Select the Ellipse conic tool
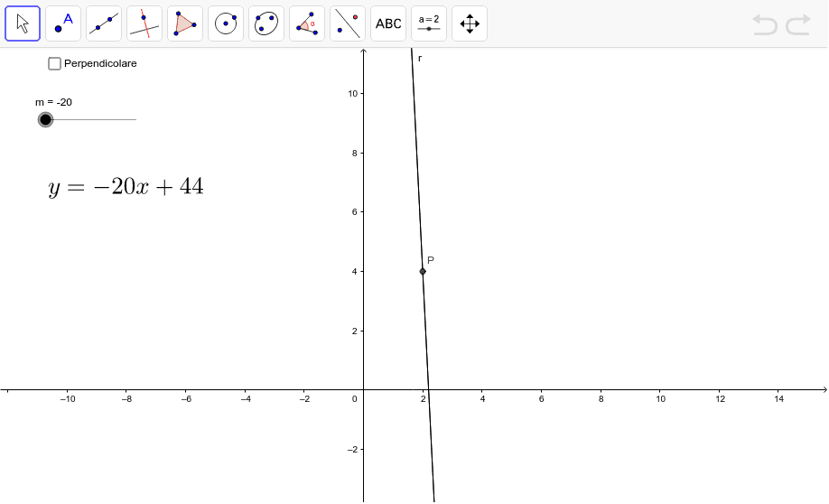Viewport: 829px width, 504px height. coord(266,23)
